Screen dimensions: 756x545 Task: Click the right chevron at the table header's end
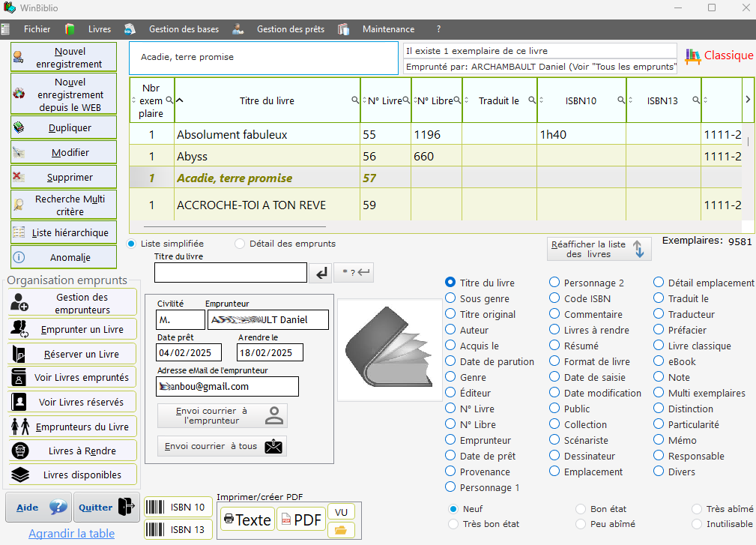click(x=748, y=100)
